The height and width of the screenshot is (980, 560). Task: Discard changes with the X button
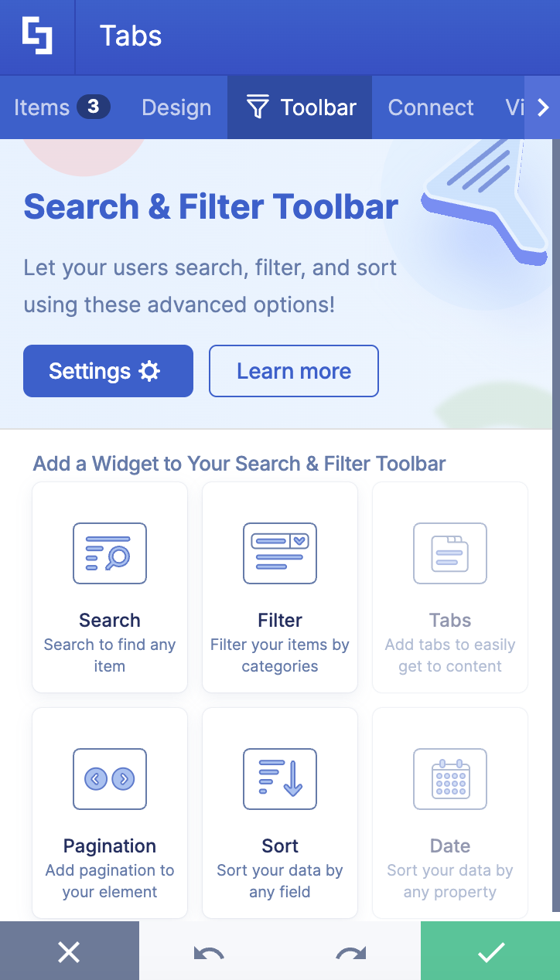tap(70, 951)
